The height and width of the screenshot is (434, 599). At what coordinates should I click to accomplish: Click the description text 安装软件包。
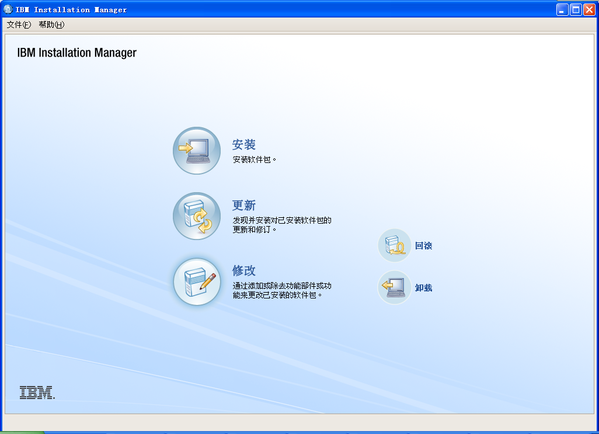[x=254, y=159]
